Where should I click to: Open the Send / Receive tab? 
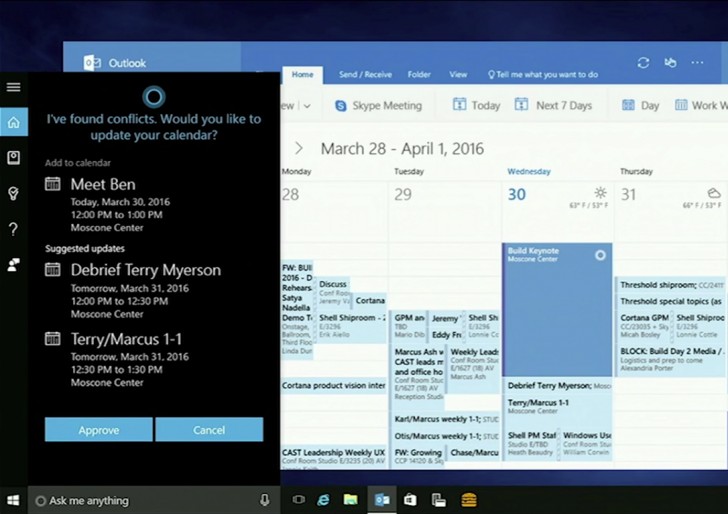coord(365,75)
